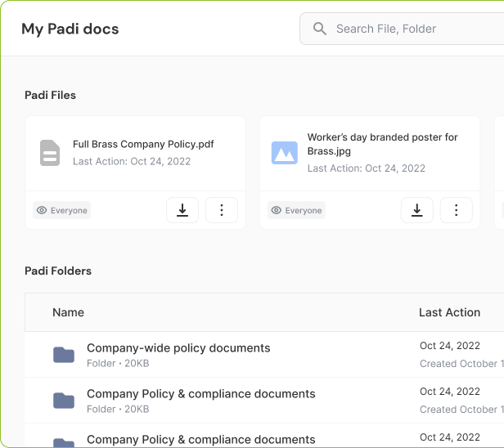Download Full Brass Company Policy.pdf
The image size is (504, 448).
coord(182,210)
